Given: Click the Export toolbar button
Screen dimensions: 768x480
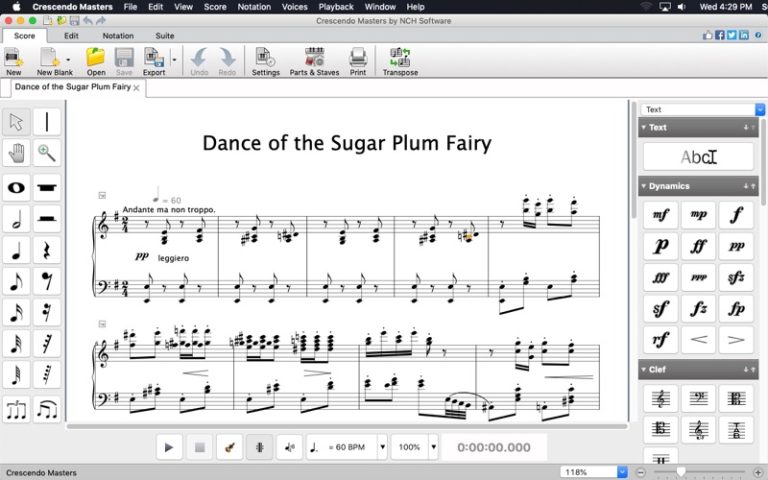Looking at the screenshot, I should pos(154,62).
